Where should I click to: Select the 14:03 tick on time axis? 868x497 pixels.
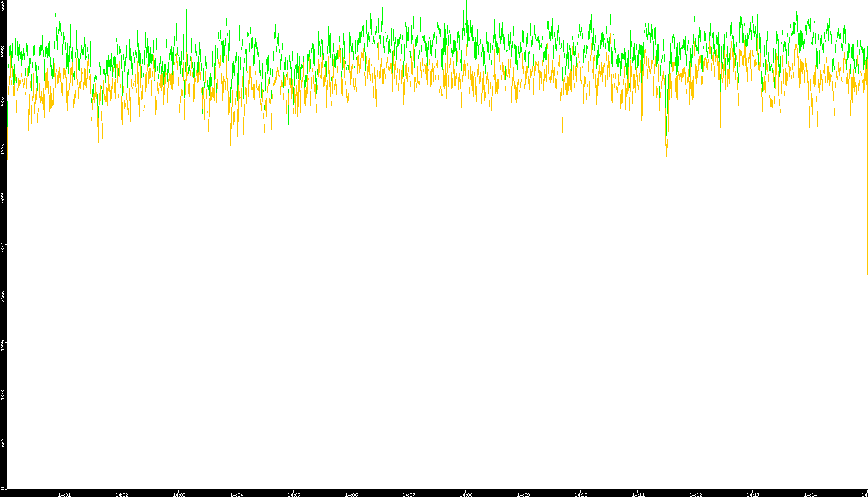[x=179, y=494]
